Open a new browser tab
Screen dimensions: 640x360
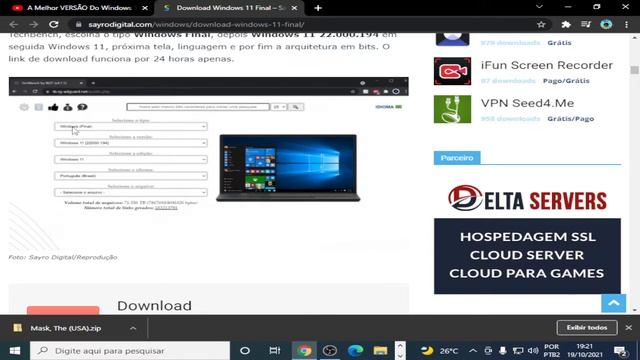click(318, 8)
